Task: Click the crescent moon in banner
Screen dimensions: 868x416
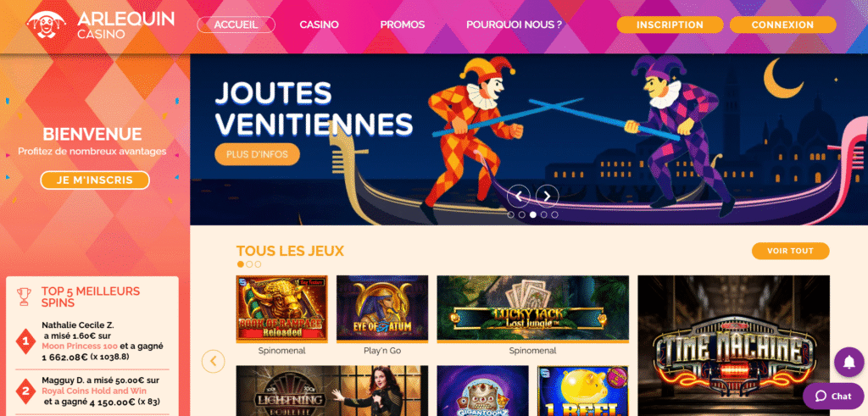Action: (x=782, y=79)
